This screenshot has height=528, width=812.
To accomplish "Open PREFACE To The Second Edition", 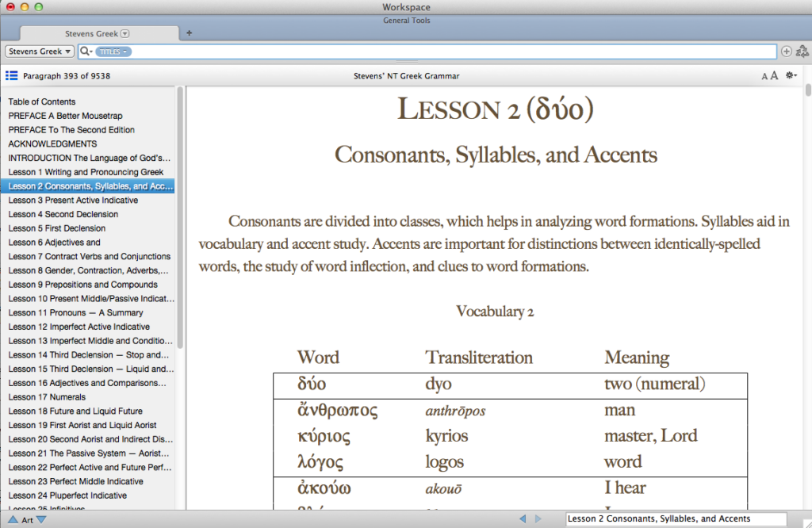I will point(87,129).
